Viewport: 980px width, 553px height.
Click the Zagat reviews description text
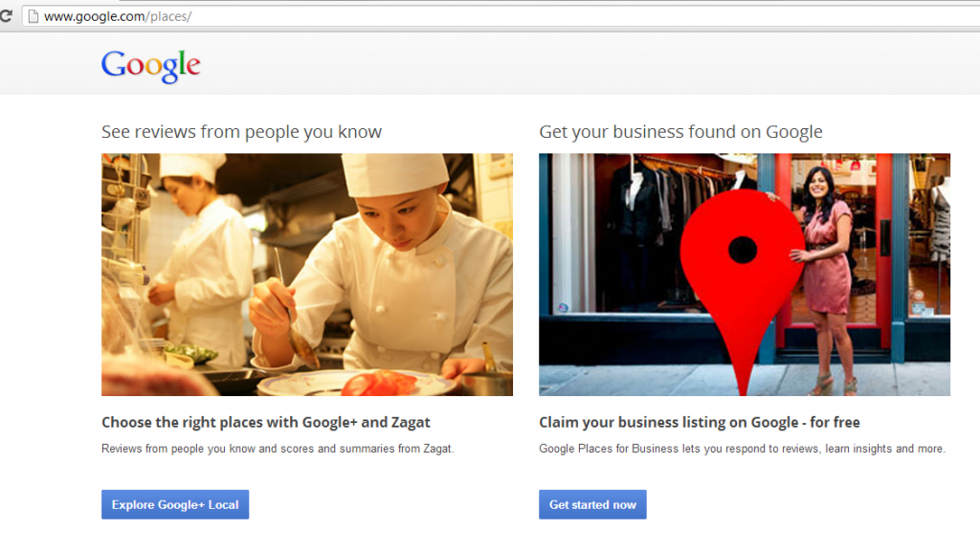pos(277,448)
